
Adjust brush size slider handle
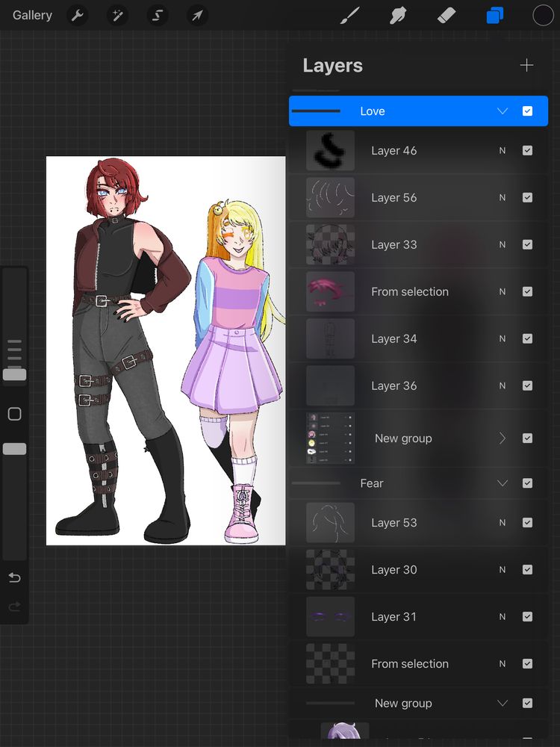coord(15,374)
